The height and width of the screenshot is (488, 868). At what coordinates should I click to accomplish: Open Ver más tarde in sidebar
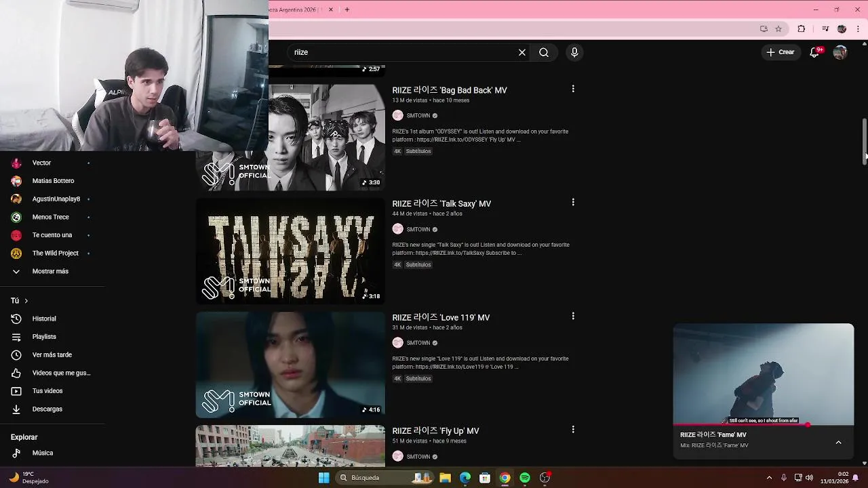pos(51,354)
